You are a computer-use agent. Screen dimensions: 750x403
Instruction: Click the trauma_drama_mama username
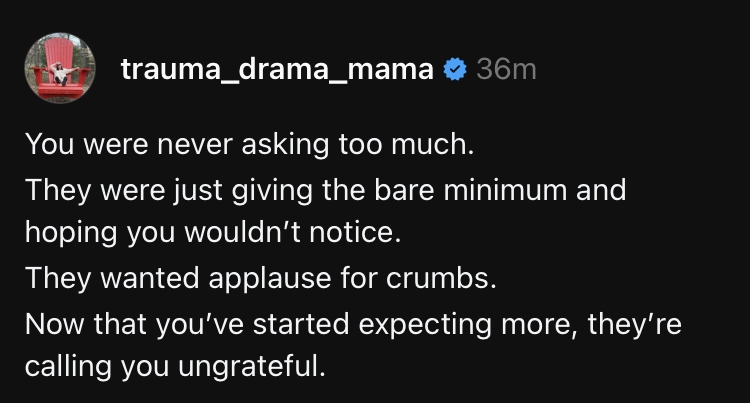pyautogui.click(x=277, y=70)
